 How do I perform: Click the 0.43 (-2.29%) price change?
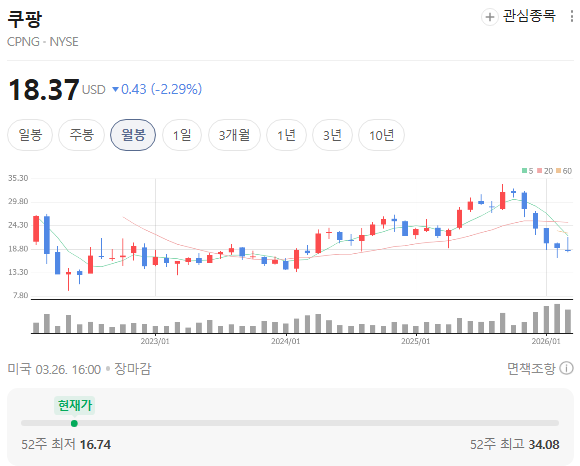click(157, 89)
